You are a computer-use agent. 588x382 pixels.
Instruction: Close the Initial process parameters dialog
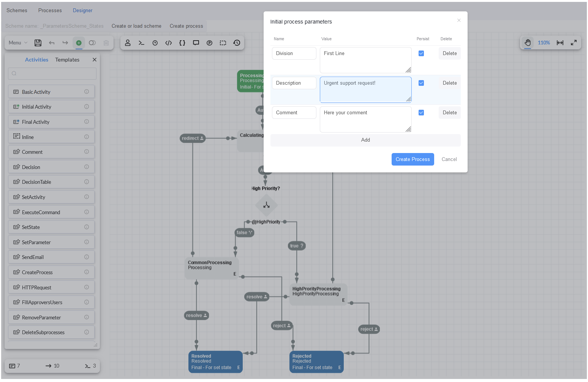click(459, 21)
